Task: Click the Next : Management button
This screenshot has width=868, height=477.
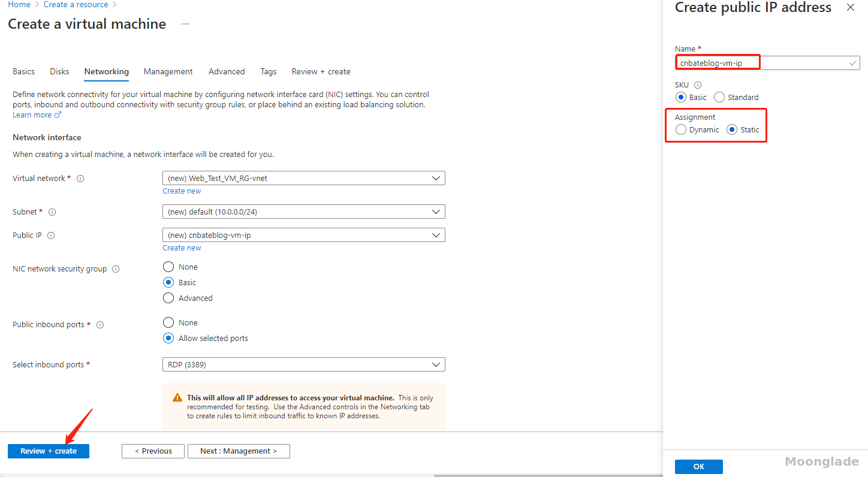Action: pyautogui.click(x=239, y=451)
